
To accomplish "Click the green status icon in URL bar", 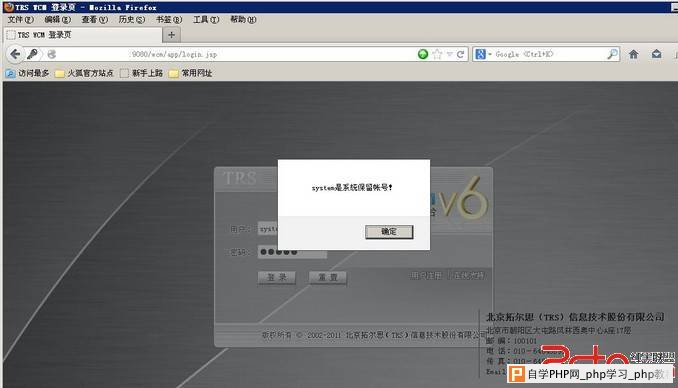I will (x=423, y=54).
